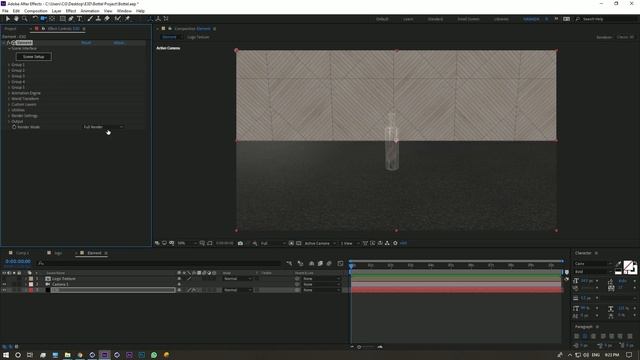This screenshot has height=360, width=640.
Task: Expand the Animation Engine section
Action: tap(9, 93)
